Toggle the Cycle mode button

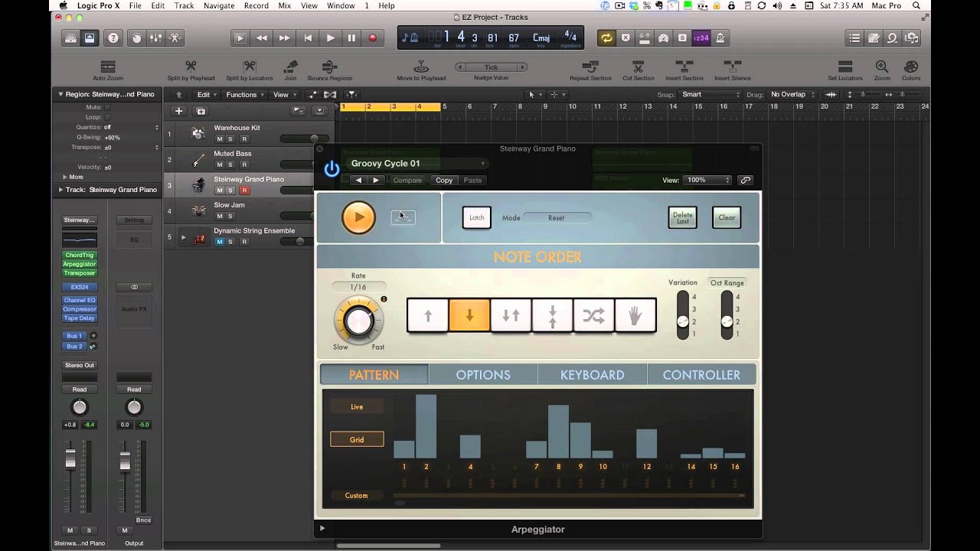pyautogui.click(x=606, y=37)
